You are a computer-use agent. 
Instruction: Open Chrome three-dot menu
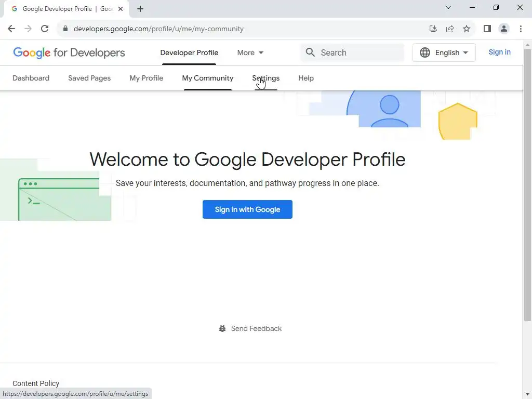[x=521, y=29]
